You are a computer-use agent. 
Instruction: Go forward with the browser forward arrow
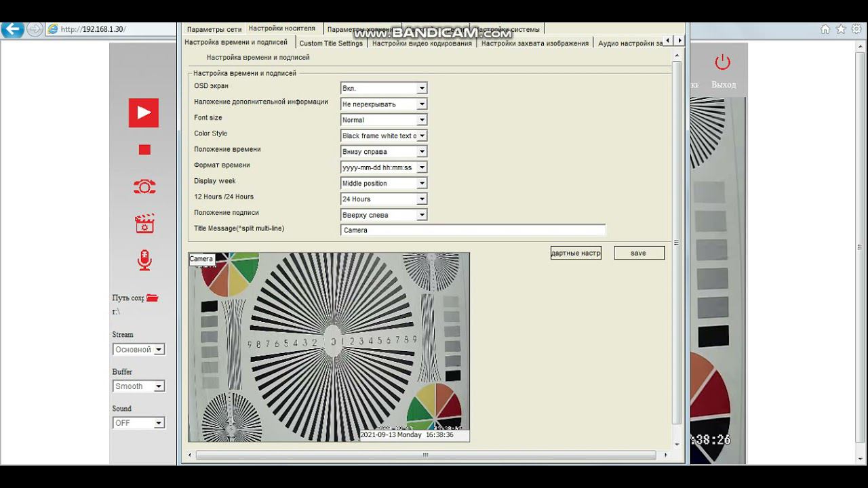tap(35, 29)
